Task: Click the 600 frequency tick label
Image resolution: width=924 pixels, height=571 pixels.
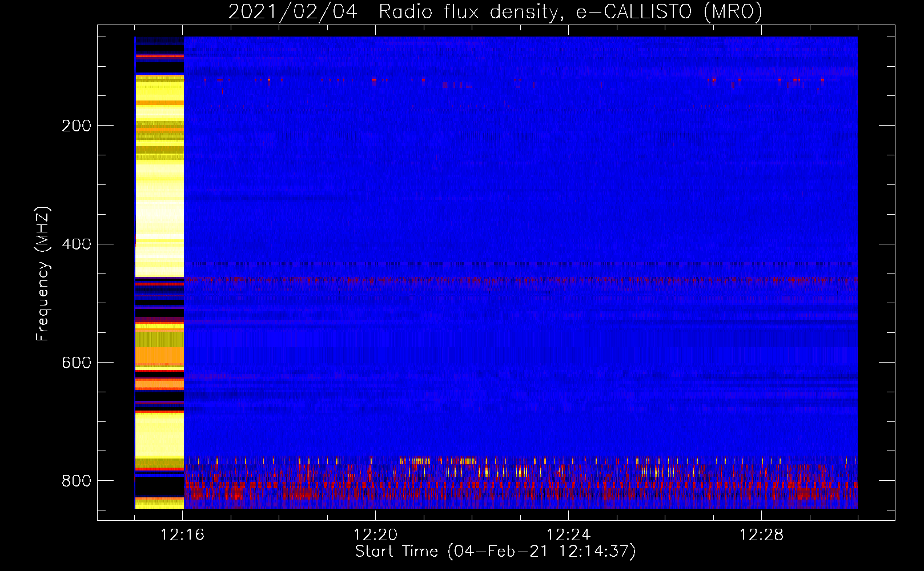Action: click(x=76, y=363)
